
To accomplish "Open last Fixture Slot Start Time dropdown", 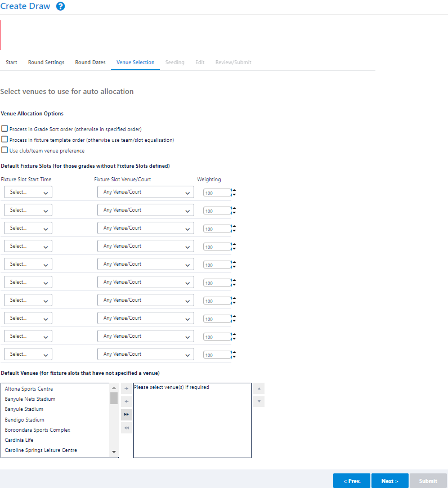I will point(28,354).
